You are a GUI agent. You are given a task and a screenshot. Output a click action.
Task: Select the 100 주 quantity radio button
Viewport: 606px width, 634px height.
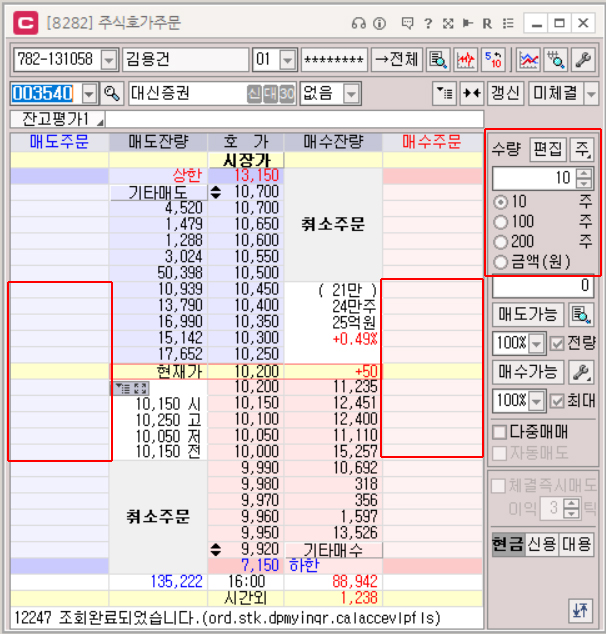pyautogui.click(x=500, y=222)
